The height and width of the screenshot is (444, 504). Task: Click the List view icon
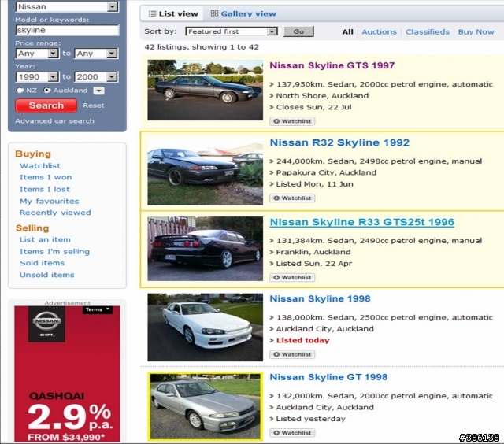pyautogui.click(x=152, y=13)
